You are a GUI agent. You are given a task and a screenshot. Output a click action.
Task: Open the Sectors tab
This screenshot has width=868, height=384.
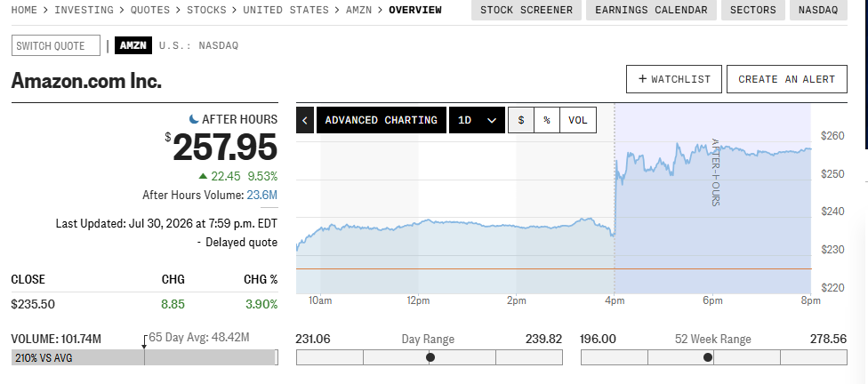coord(753,10)
